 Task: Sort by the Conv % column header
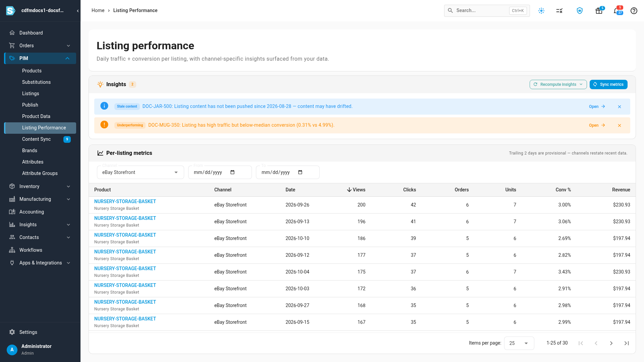click(563, 190)
